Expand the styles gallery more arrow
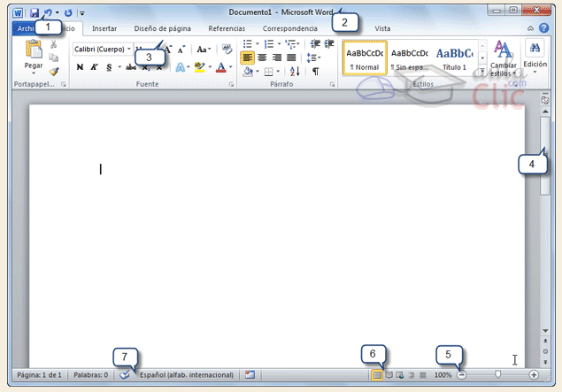Image resolution: width=562 pixels, height=392 pixels. coord(482,69)
